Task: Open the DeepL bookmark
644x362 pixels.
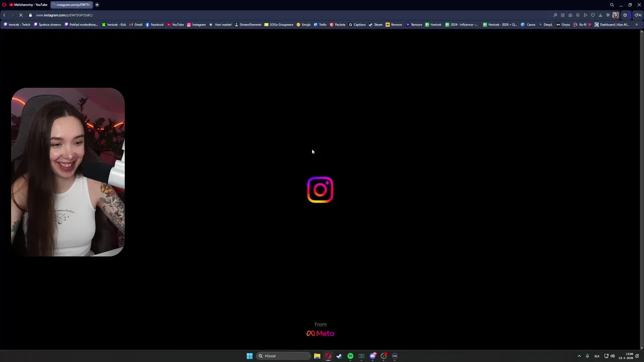Action: pyautogui.click(x=545, y=25)
